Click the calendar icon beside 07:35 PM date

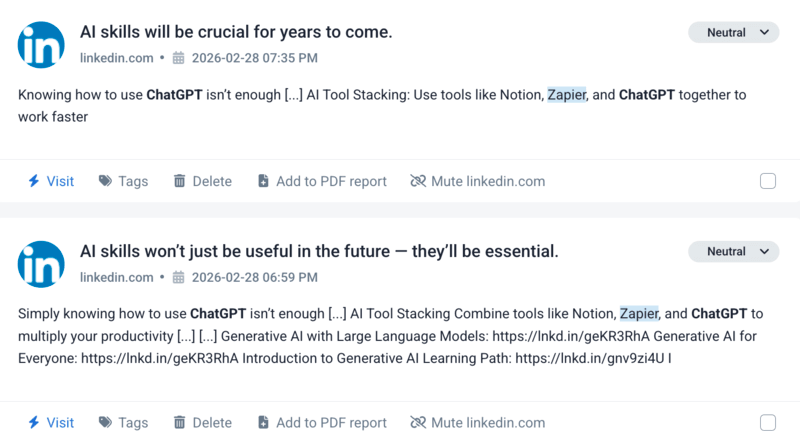pyautogui.click(x=179, y=58)
